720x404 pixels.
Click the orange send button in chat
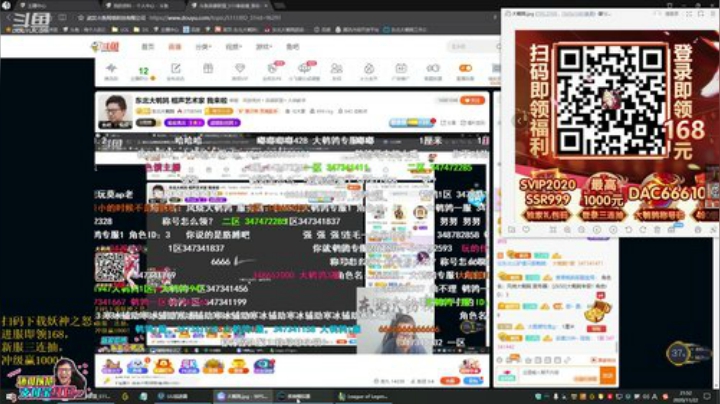(x=608, y=375)
